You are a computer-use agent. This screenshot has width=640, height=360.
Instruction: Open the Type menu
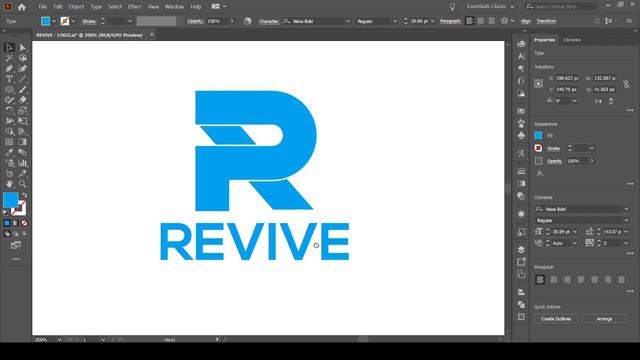point(96,7)
